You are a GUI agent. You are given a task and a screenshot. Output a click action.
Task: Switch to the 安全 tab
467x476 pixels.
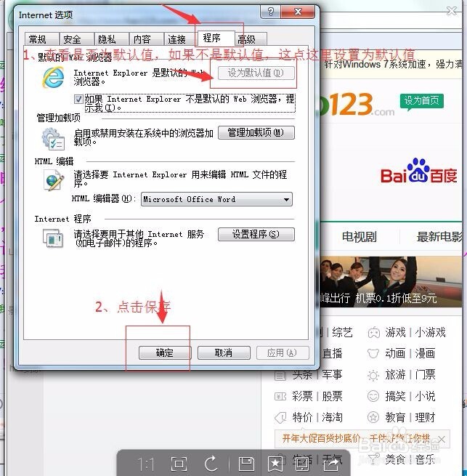[77, 39]
